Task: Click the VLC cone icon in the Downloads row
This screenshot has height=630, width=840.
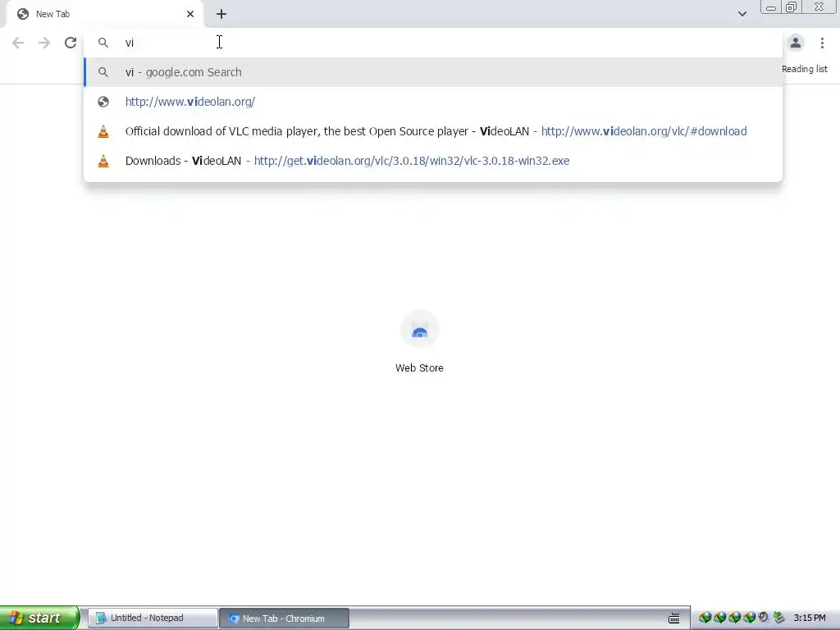Action: pos(103,161)
